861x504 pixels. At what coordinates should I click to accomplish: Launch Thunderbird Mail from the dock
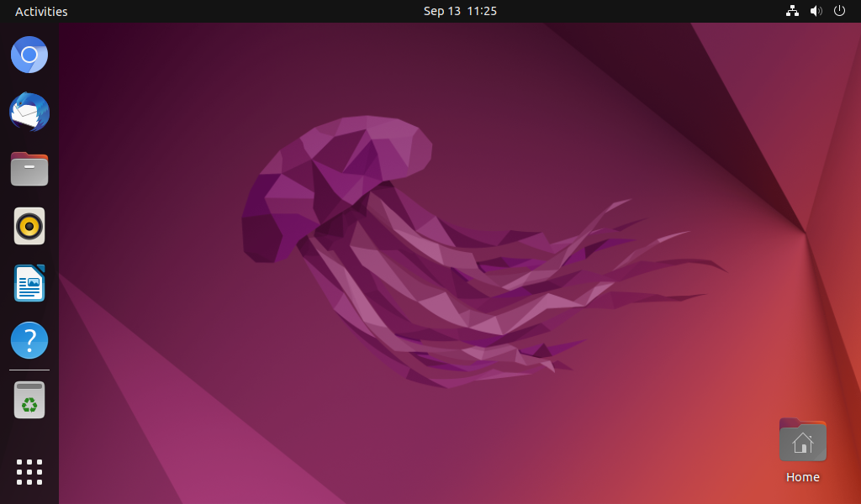coord(29,112)
